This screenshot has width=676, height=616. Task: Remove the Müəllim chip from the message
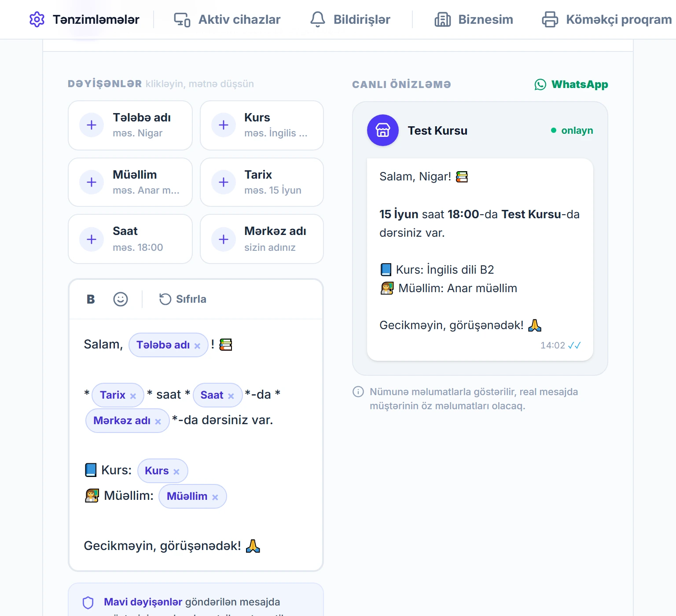215,497
